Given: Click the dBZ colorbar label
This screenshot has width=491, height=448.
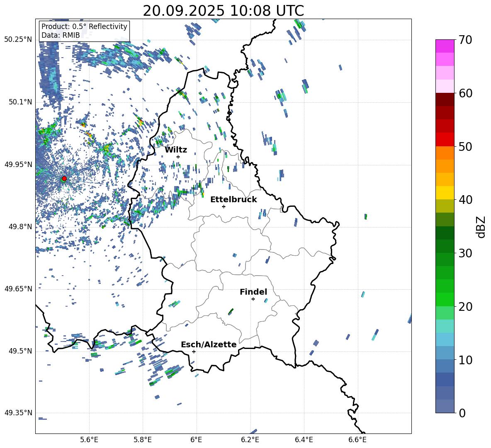Looking at the screenshot, I should click(481, 227).
